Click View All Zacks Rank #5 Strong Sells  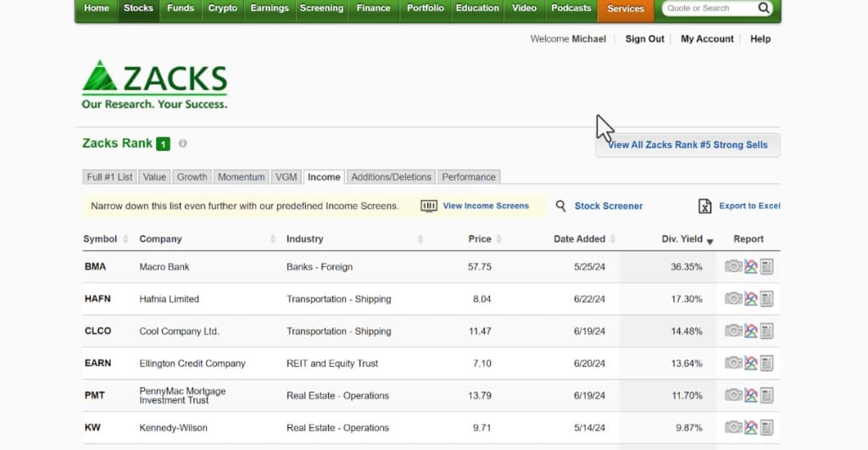(x=688, y=145)
